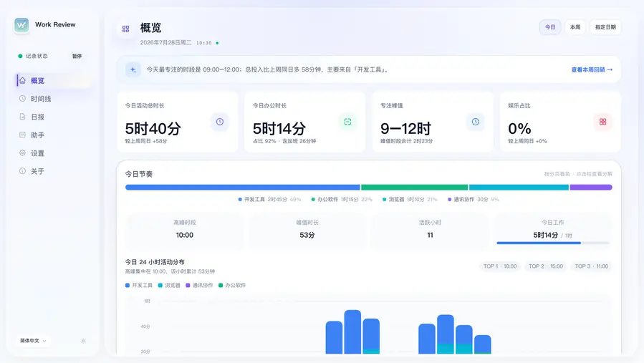644x363 pixels.
Task: Click clock icon on 专注峰值 card
Action: tap(475, 122)
